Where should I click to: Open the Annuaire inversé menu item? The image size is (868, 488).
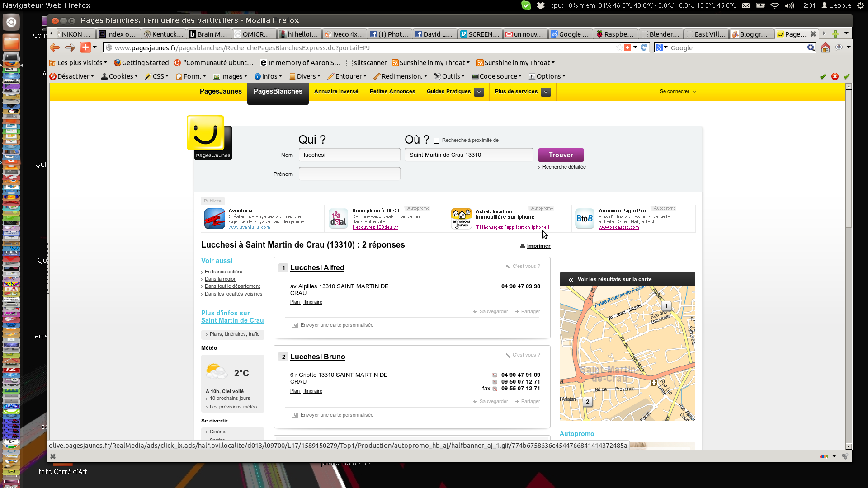(336, 91)
